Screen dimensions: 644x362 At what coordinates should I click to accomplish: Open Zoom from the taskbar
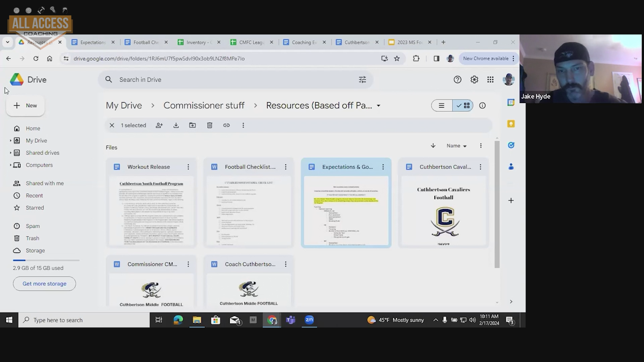[x=309, y=320]
